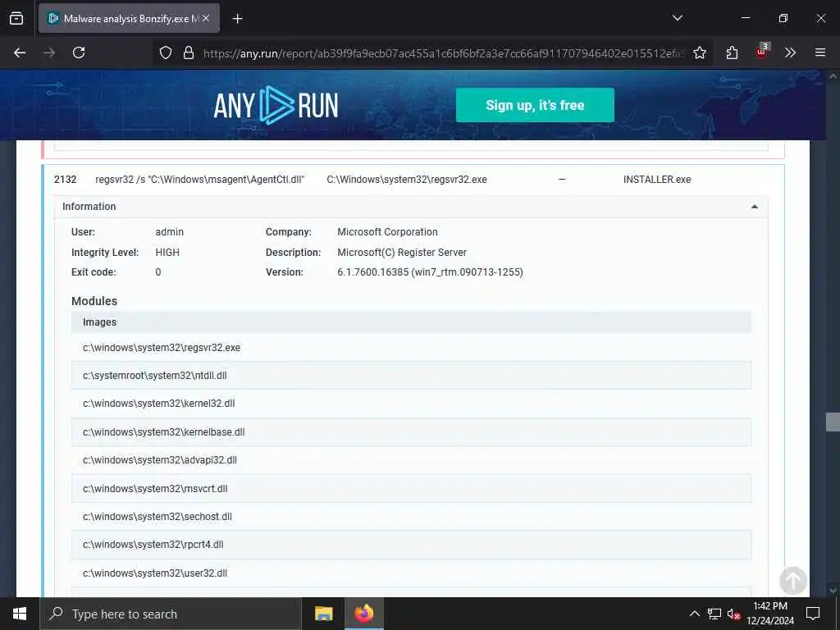Click C:\Windows\system32\regsvr32.exe path text
The image size is (840, 630).
click(x=407, y=180)
